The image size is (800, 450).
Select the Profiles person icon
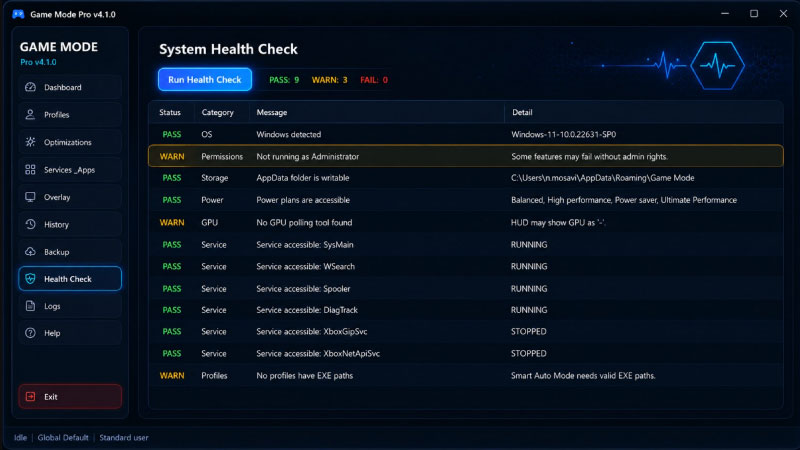(x=30, y=115)
